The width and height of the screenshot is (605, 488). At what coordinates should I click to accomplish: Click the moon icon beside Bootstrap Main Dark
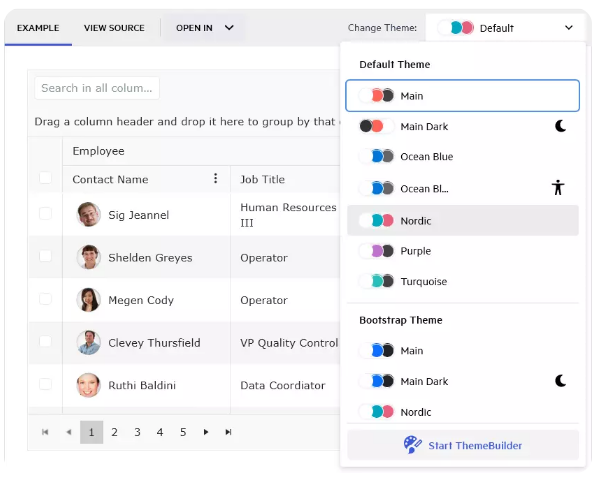[x=561, y=381]
